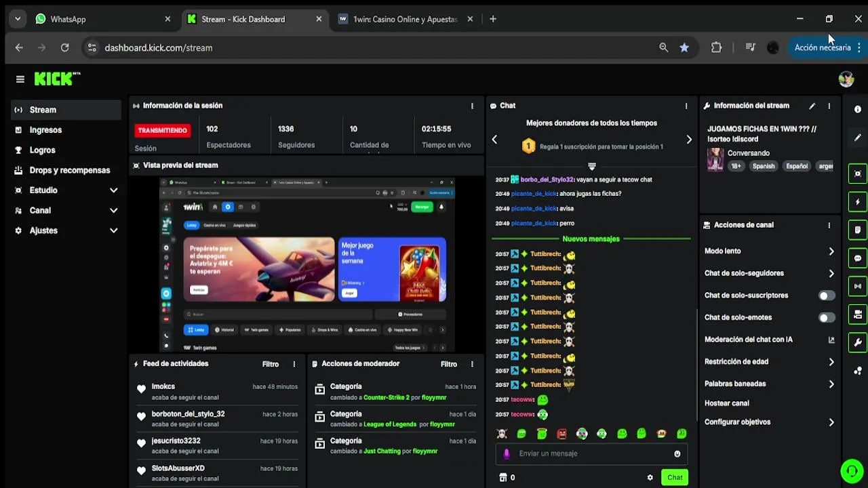Switch to the 1win Casino browser tab
868x488 pixels.
404,19
